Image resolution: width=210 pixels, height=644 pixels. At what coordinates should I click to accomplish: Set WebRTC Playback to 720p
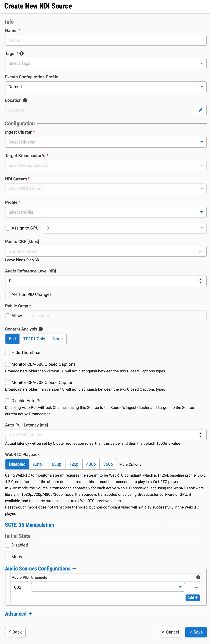point(74,464)
